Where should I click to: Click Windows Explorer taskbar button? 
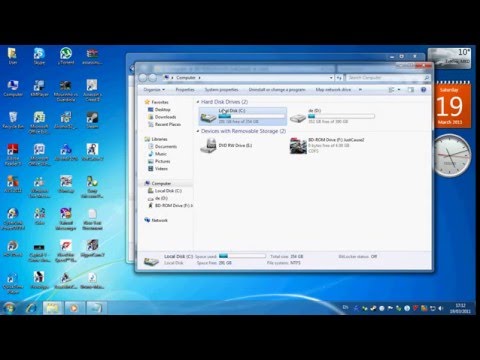click(52, 308)
